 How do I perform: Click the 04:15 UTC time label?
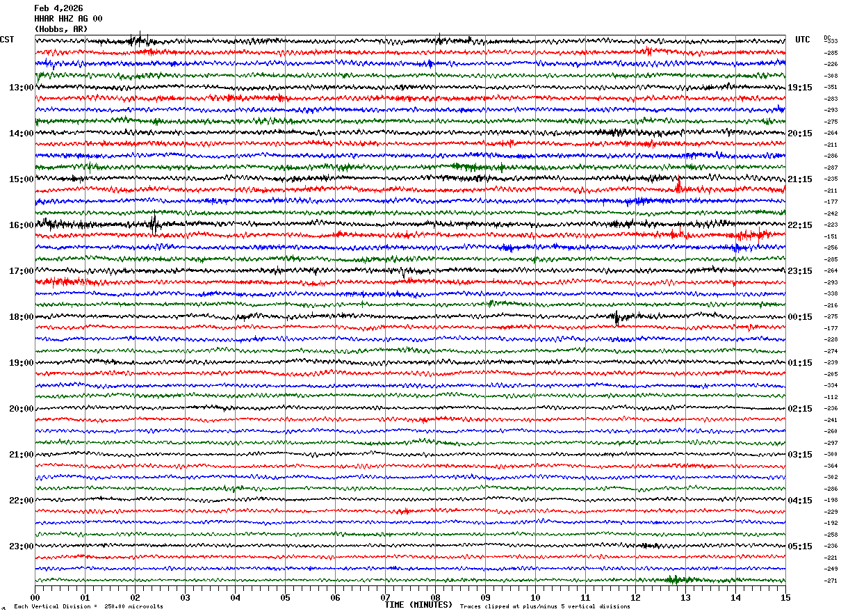click(x=800, y=501)
